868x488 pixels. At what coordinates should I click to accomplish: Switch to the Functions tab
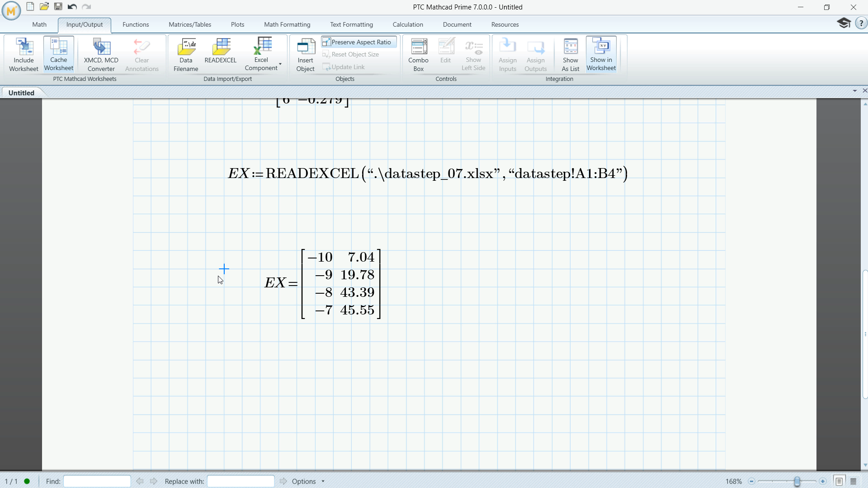pyautogui.click(x=136, y=24)
